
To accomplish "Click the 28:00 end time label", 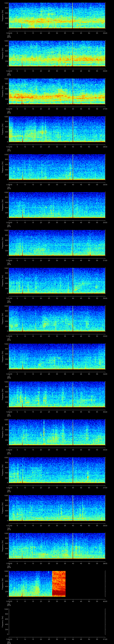I will coord(105,147).
